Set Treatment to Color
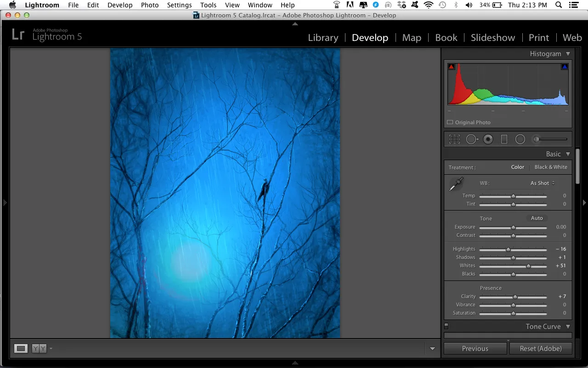 518,167
